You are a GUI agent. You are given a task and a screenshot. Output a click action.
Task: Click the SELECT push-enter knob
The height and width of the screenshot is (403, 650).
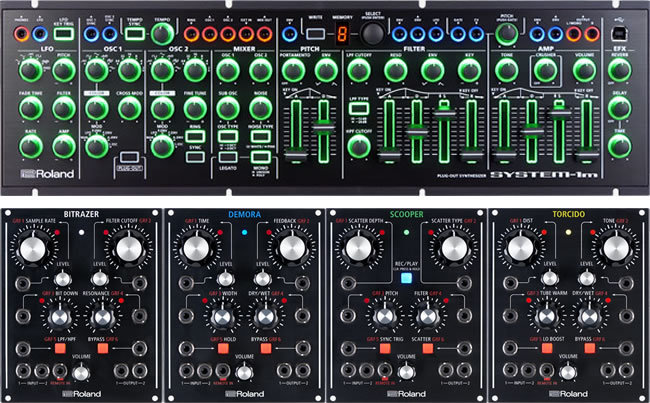372,34
